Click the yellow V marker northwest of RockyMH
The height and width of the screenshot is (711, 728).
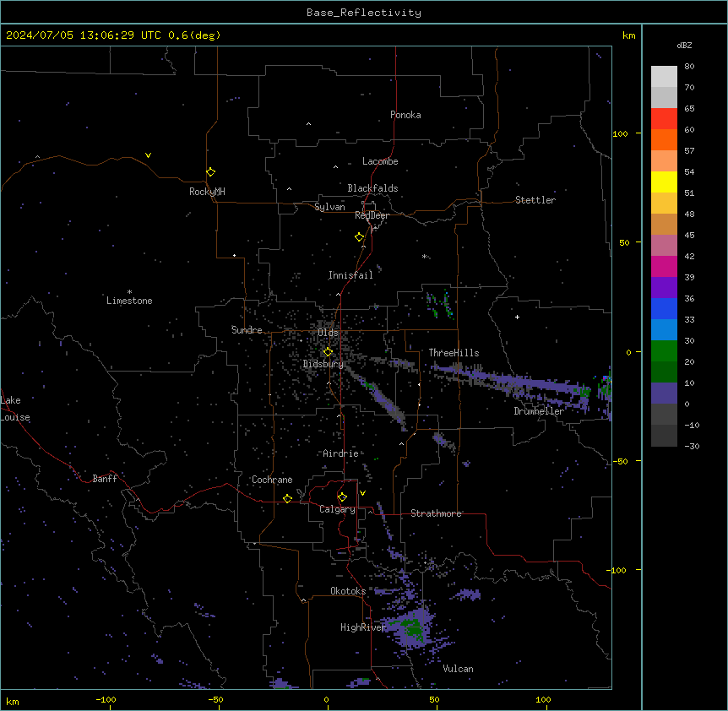tap(148, 155)
